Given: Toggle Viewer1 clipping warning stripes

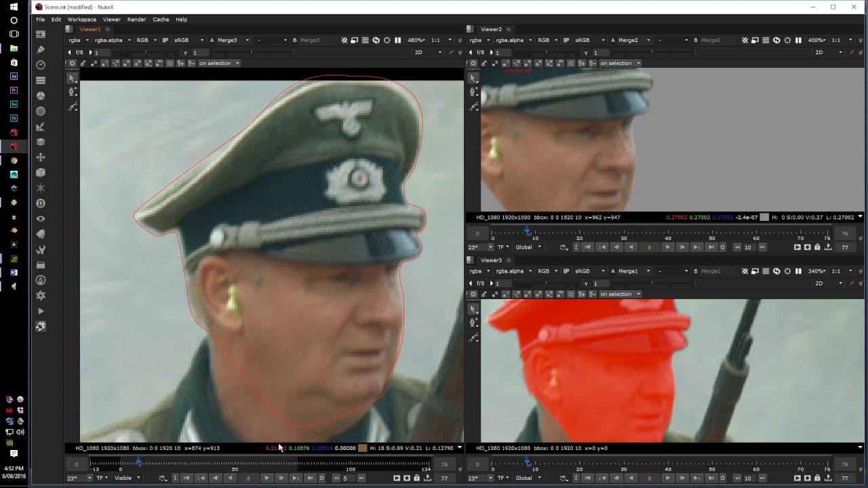Looking at the screenshot, I should click(344, 40).
